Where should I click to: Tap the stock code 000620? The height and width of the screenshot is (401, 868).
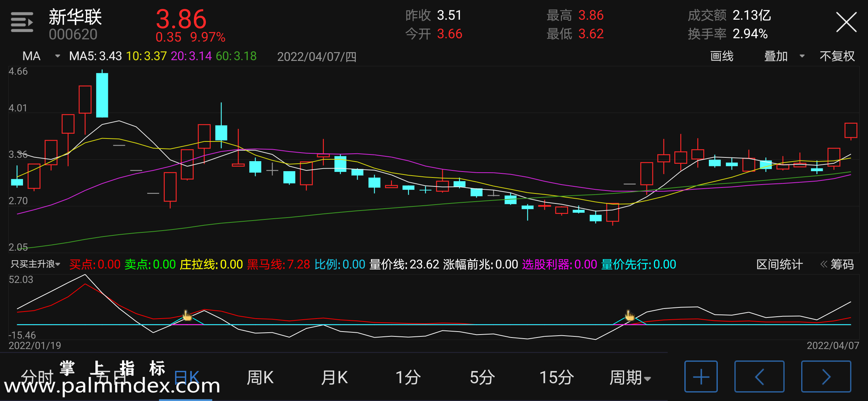tap(73, 35)
